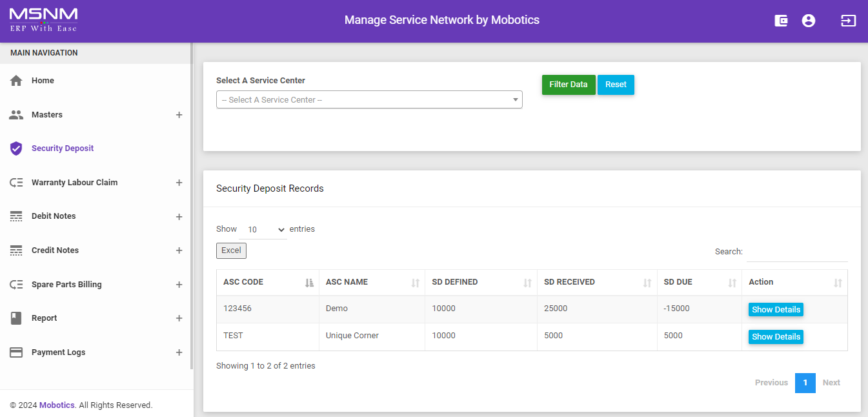The image size is (868, 417).
Task: Open Warranty Labour Claim menu item
Action: coord(74,183)
